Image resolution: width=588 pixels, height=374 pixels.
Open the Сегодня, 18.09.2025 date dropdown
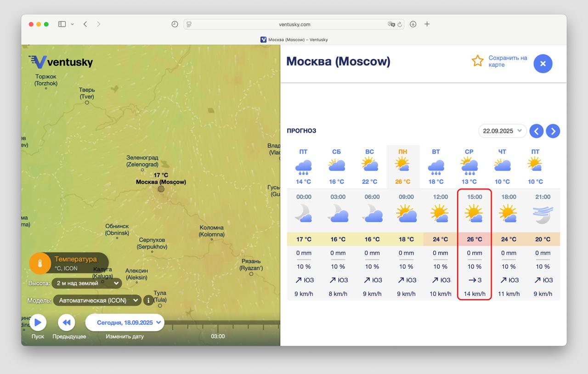(125, 323)
